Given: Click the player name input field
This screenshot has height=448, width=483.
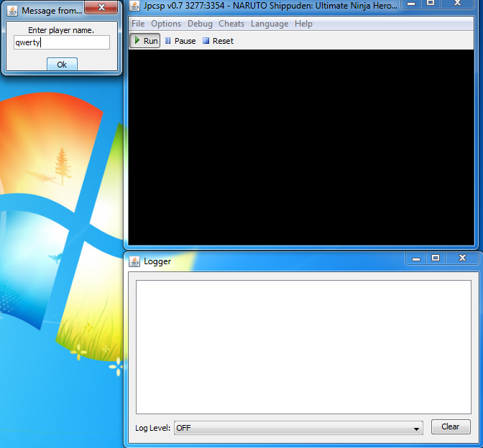Looking at the screenshot, I should pyautogui.click(x=62, y=42).
